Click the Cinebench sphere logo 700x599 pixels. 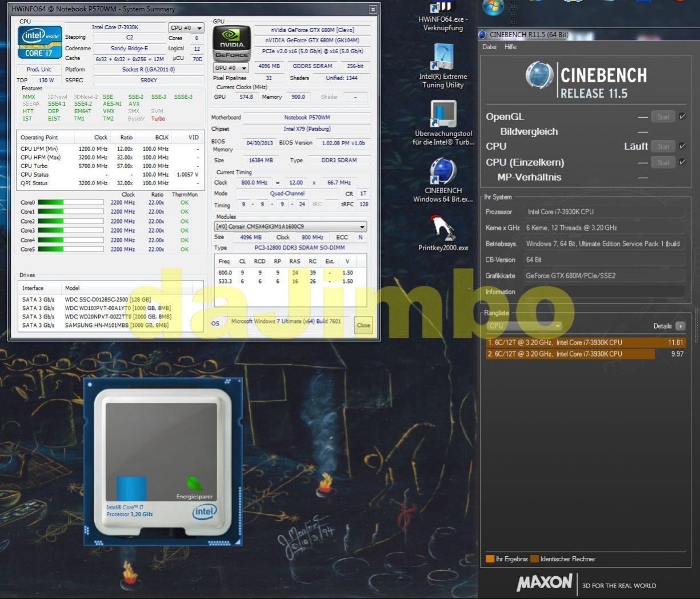[539, 75]
